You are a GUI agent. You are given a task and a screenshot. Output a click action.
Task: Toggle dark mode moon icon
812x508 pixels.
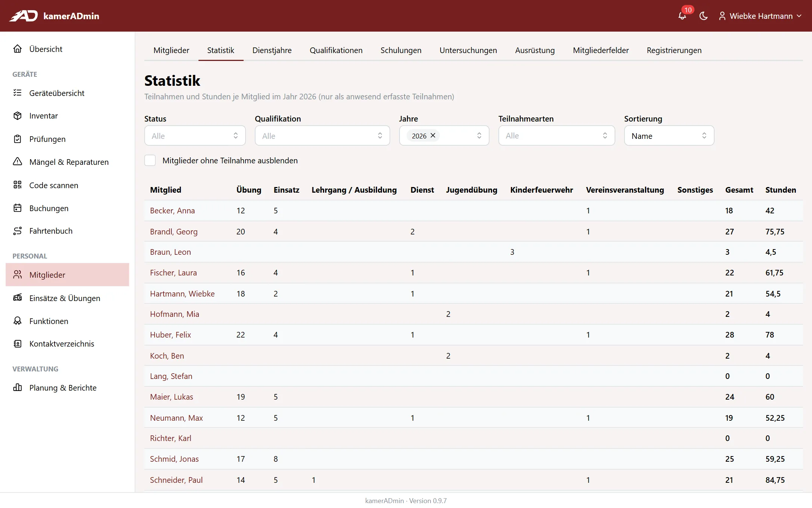point(703,16)
